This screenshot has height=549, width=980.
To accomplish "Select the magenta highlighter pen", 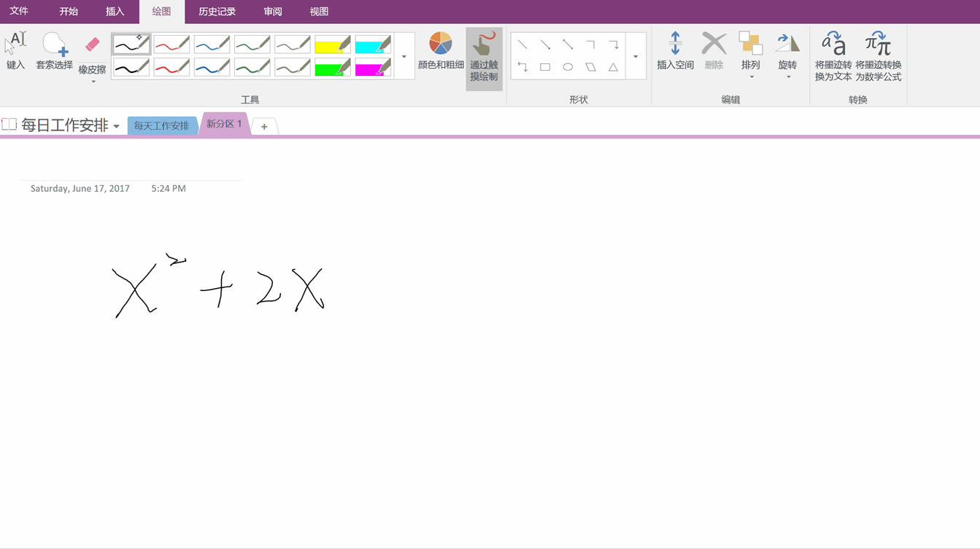I will pyautogui.click(x=373, y=68).
